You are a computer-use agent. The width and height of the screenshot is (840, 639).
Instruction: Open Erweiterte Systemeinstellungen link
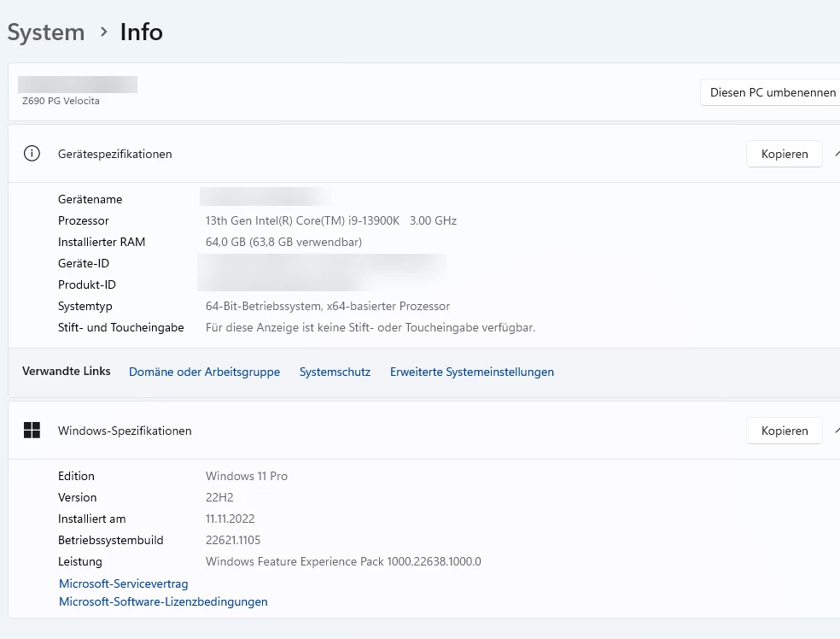[472, 372]
